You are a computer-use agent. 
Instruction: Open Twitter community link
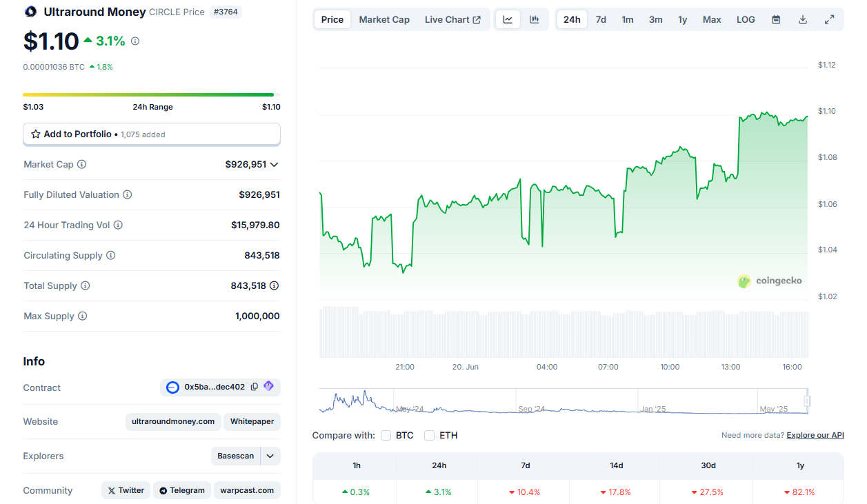[126, 491]
